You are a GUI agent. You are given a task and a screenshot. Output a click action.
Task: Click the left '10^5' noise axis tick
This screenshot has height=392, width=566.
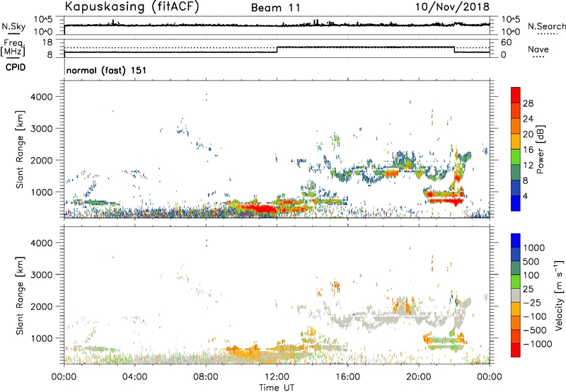click(x=43, y=20)
